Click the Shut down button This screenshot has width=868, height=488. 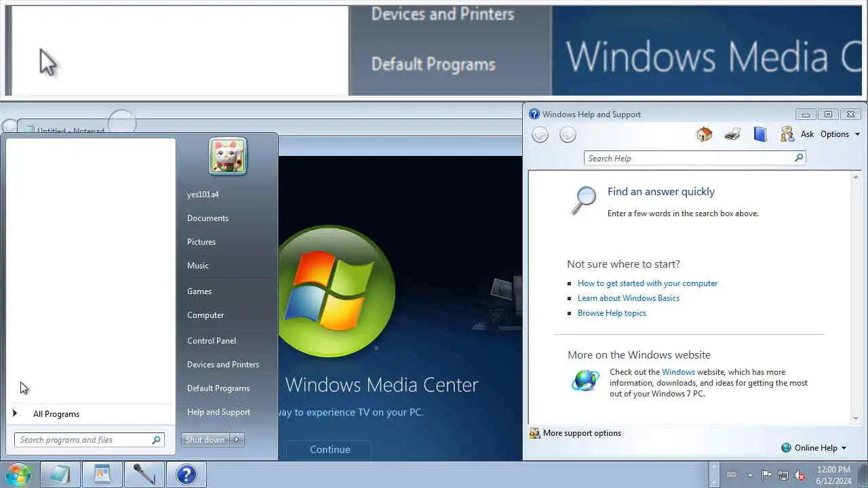click(x=205, y=440)
